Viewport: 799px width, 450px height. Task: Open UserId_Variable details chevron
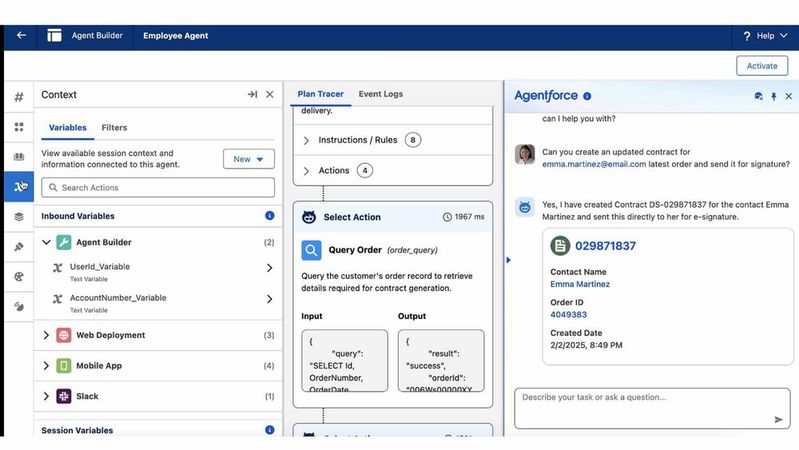[x=270, y=268]
